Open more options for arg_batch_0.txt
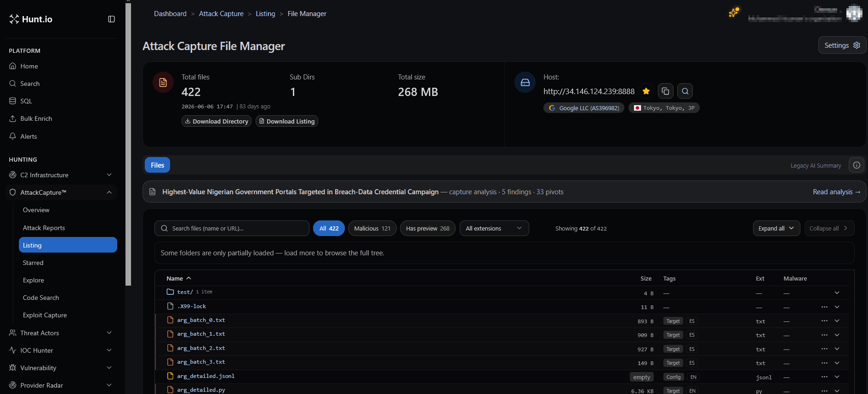Image resolution: width=868 pixels, height=394 pixels. (x=824, y=321)
